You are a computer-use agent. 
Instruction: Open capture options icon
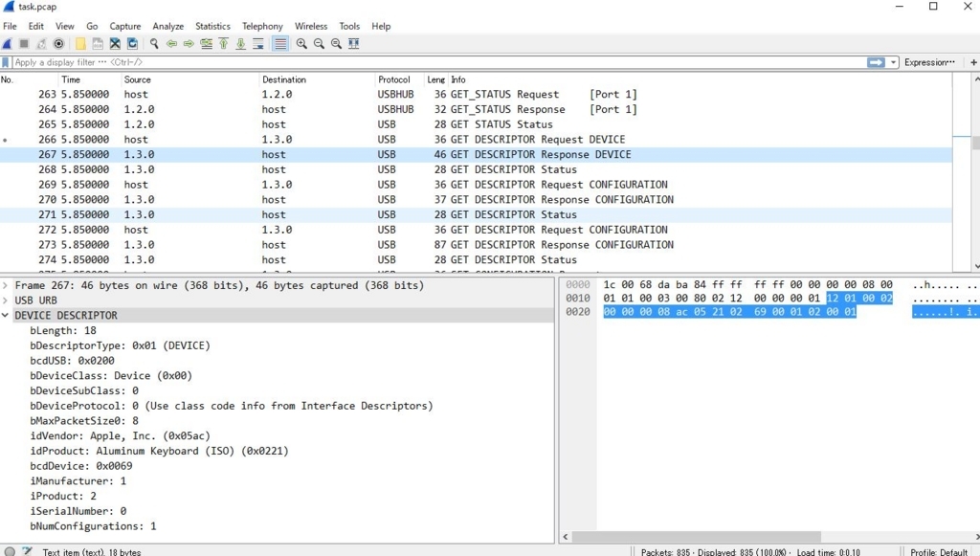(58, 44)
